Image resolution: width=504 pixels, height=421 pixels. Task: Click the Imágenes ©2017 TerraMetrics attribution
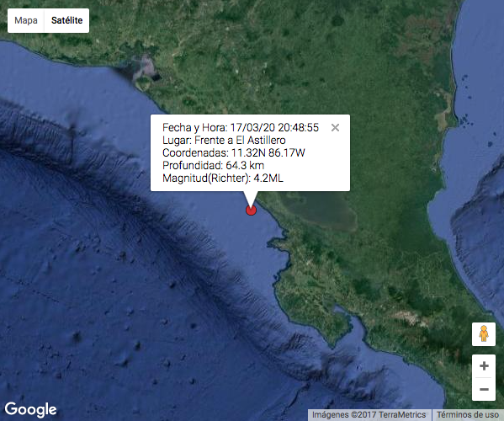[x=369, y=414]
